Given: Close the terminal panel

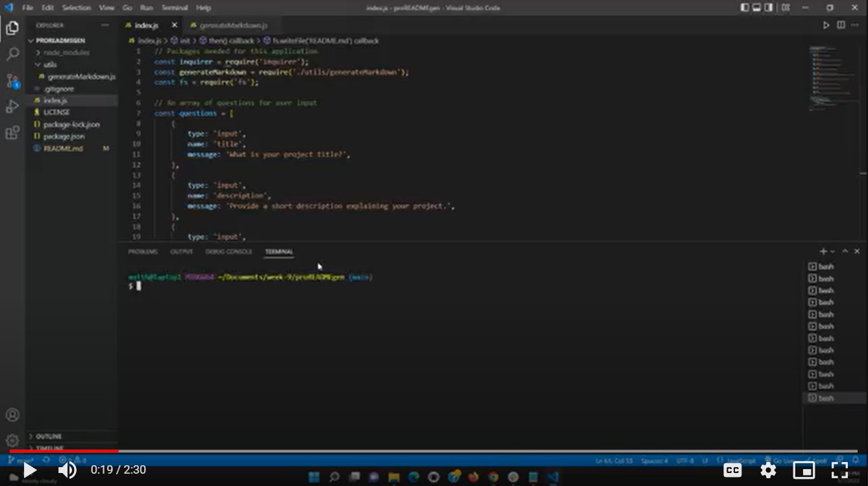Looking at the screenshot, I should click(857, 251).
